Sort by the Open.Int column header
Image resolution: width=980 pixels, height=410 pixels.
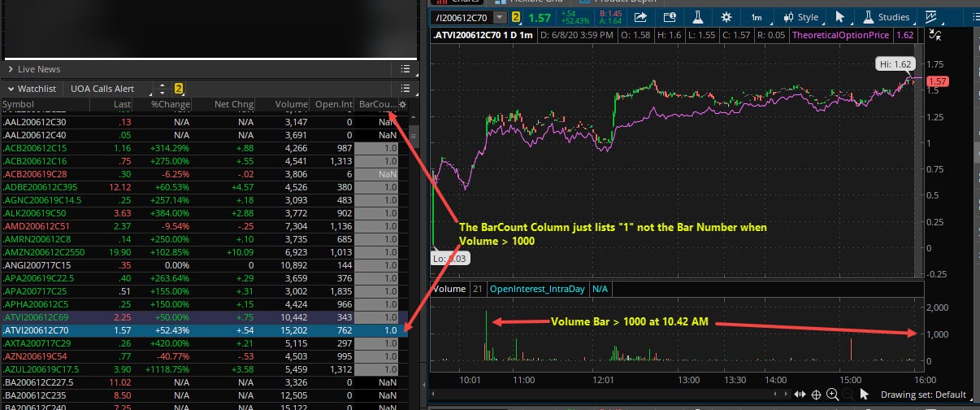coord(332,105)
